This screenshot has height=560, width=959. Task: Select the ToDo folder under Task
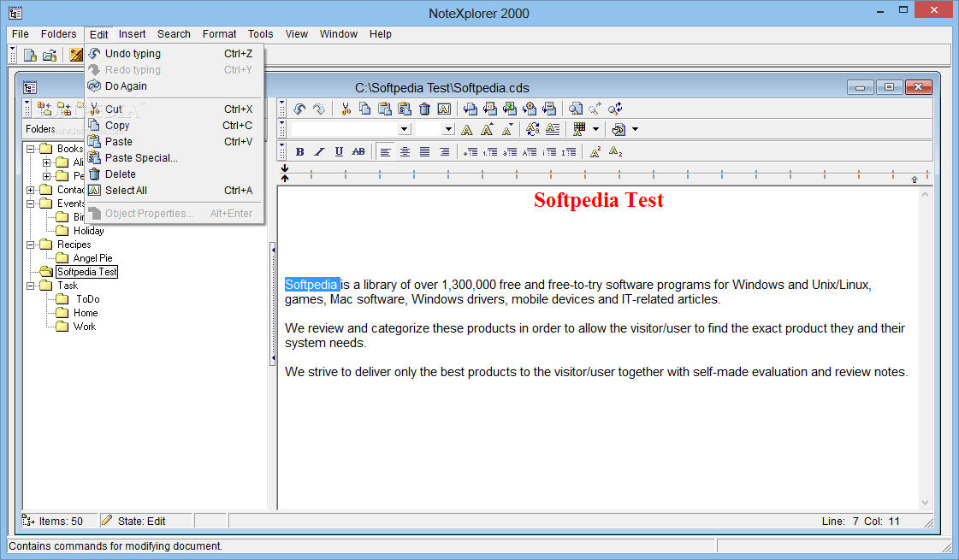tap(87, 299)
